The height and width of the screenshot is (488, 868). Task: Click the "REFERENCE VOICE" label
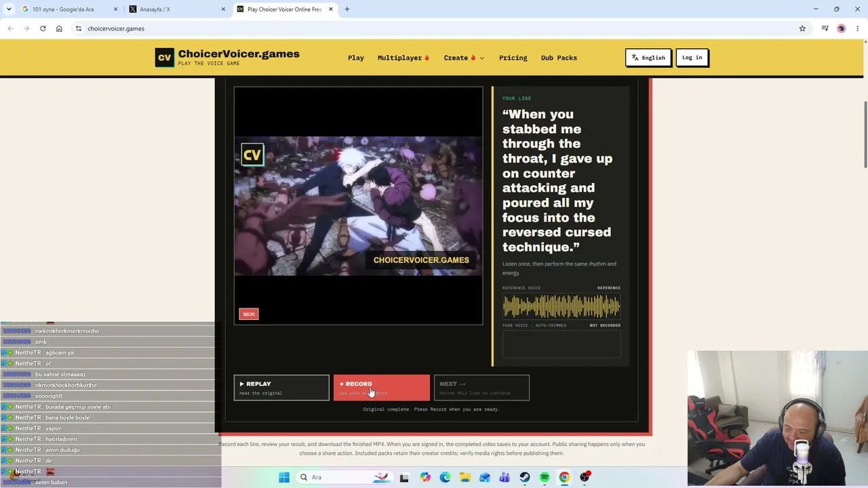[521, 288]
